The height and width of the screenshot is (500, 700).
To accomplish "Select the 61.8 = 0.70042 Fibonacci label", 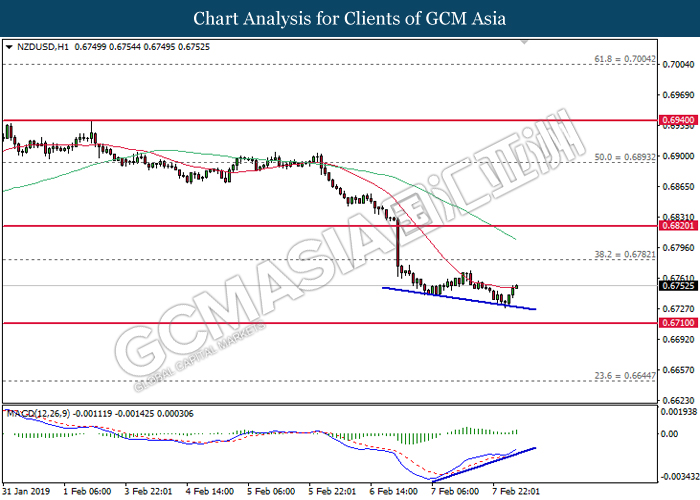I will pyautogui.click(x=625, y=59).
